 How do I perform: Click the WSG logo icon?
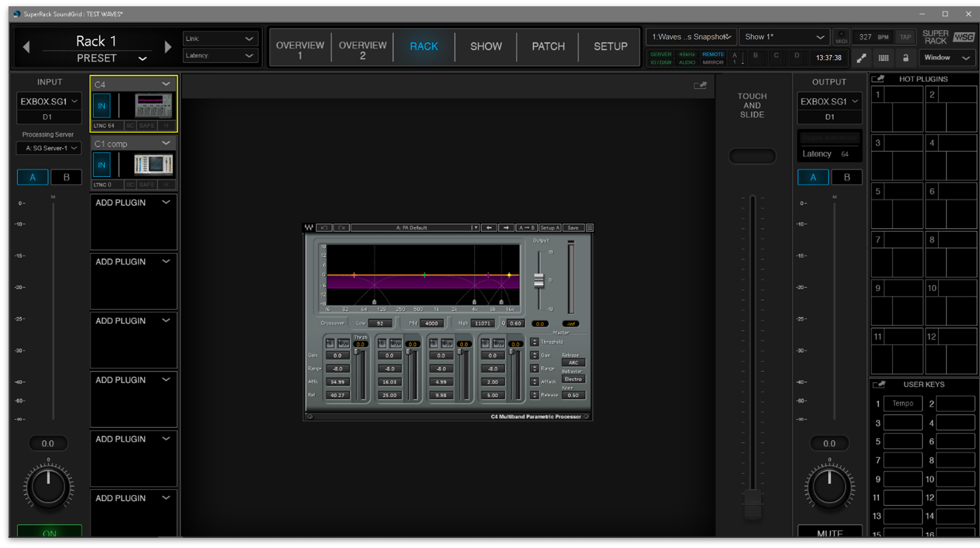(x=964, y=37)
